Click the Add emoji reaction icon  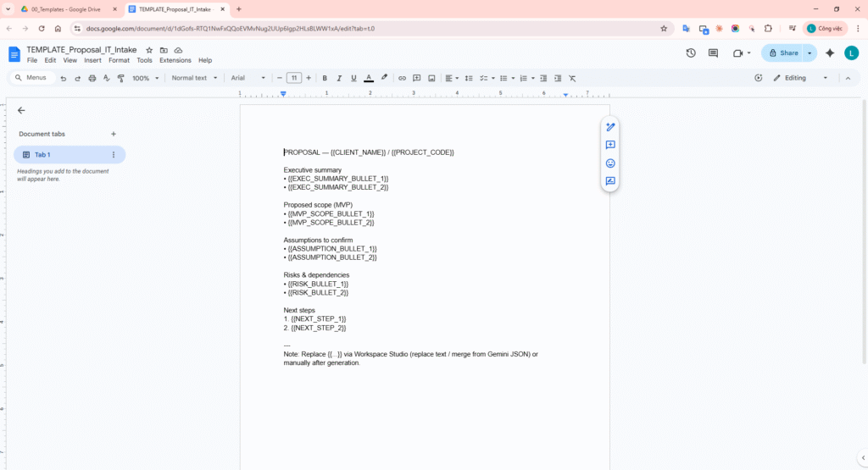(609, 163)
